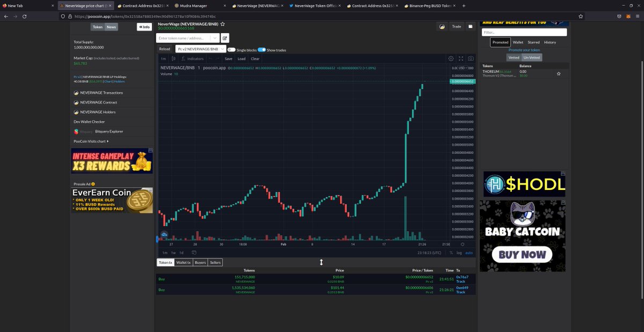Click the Reload button
Viewport: 644px width, 332px height.
165,49
